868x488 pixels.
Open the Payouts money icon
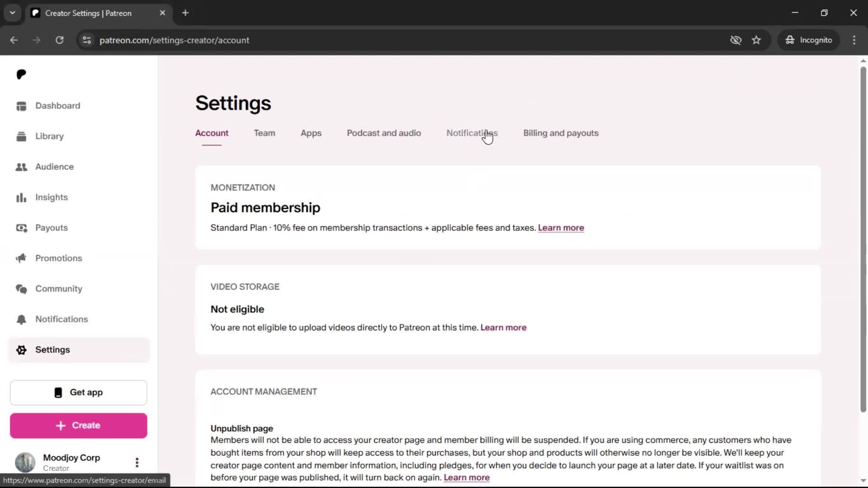point(21,228)
